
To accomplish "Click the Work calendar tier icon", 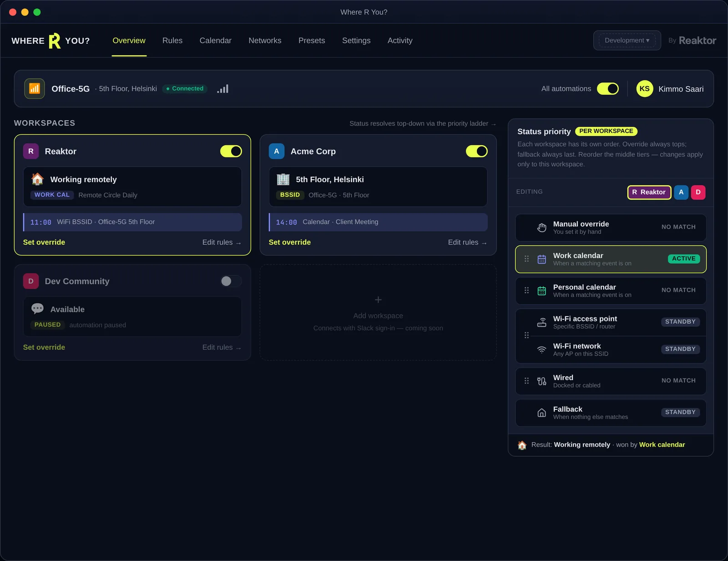I will click(x=541, y=259).
